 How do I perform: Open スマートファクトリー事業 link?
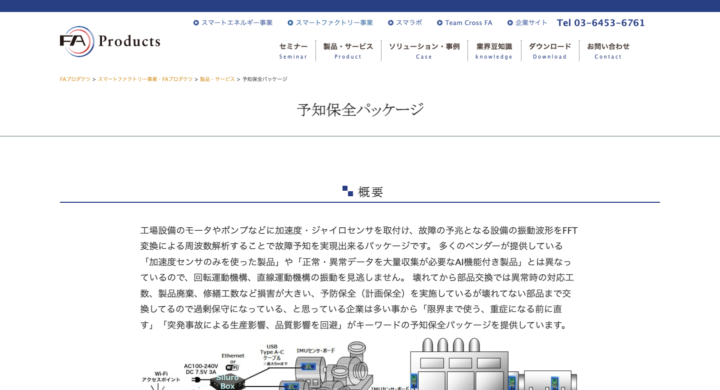pos(334,23)
